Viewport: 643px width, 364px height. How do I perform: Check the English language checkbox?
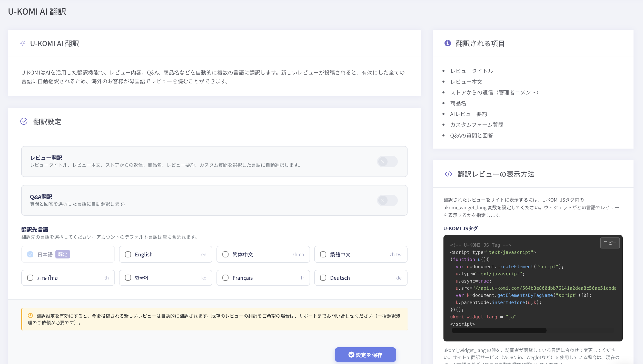(128, 254)
